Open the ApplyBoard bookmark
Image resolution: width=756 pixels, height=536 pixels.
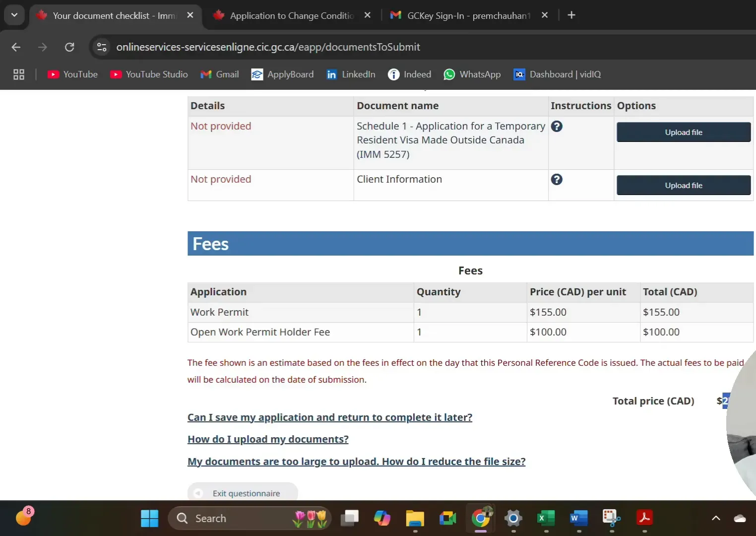pos(282,74)
